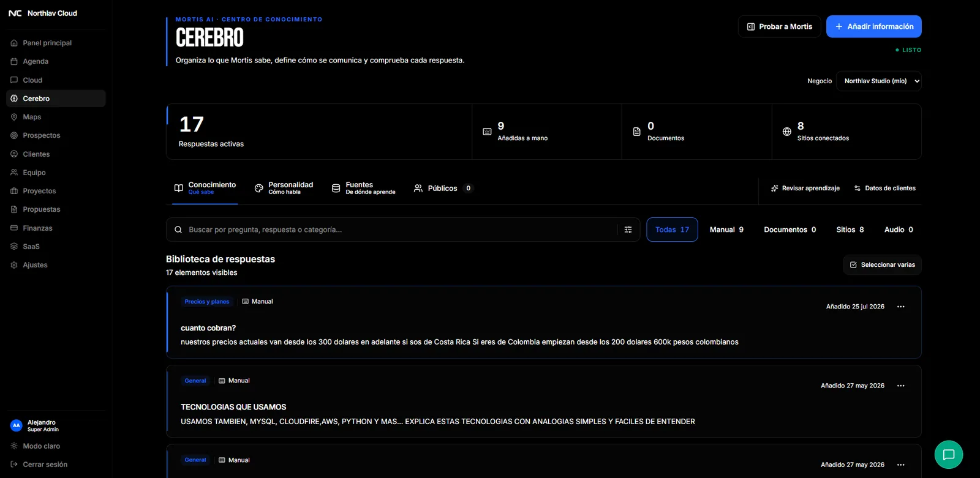Expand the Negocio Northlav Studio dropdown

click(x=878, y=81)
